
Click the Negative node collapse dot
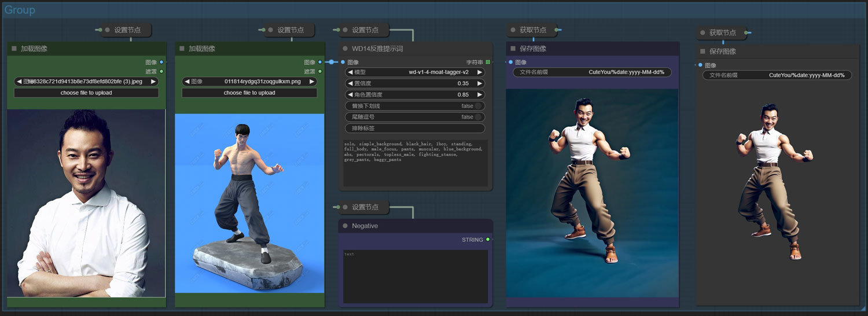point(345,226)
